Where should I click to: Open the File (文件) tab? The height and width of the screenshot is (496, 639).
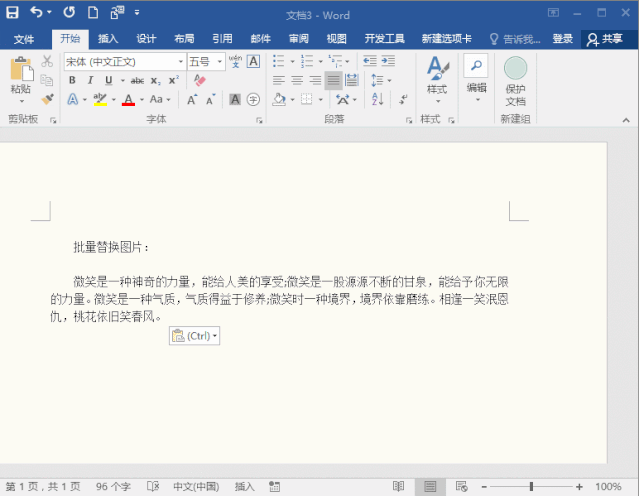(x=24, y=39)
